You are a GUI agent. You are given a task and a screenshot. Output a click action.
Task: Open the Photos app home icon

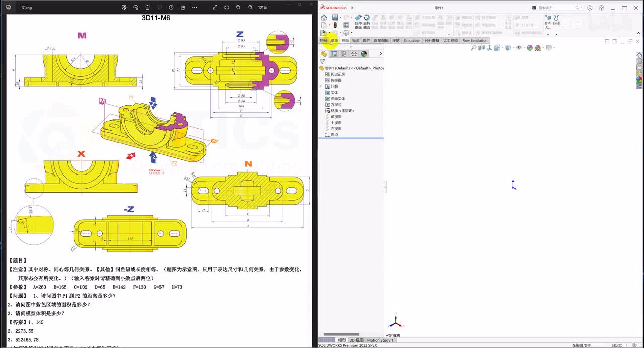tap(8, 8)
